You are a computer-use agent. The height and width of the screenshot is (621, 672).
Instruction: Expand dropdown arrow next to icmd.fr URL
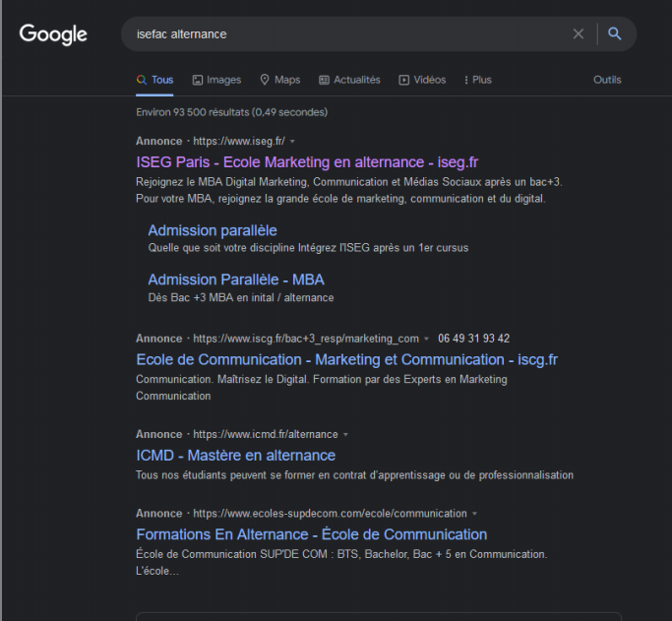click(x=346, y=435)
